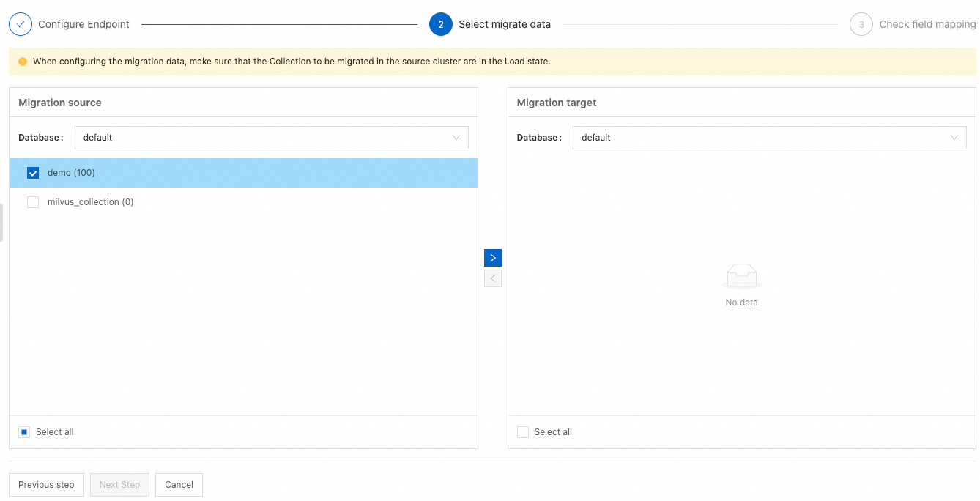980x501 pixels.
Task: Open the Migration target Database dropdown
Action: click(x=769, y=138)
